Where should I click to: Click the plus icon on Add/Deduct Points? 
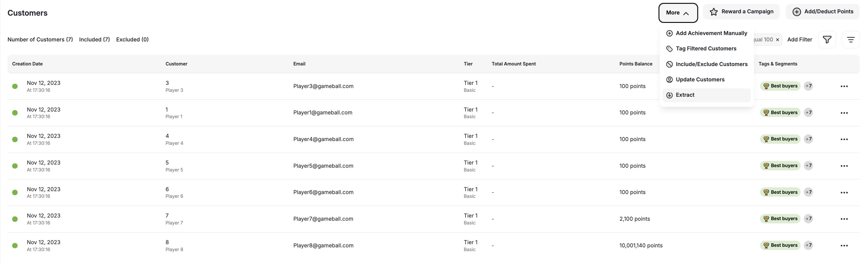(x=797, y=12)
